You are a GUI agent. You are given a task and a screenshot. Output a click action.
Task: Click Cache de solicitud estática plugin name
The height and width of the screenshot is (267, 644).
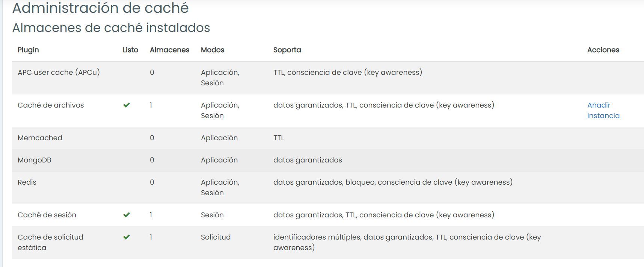click(x=50, y=242)
